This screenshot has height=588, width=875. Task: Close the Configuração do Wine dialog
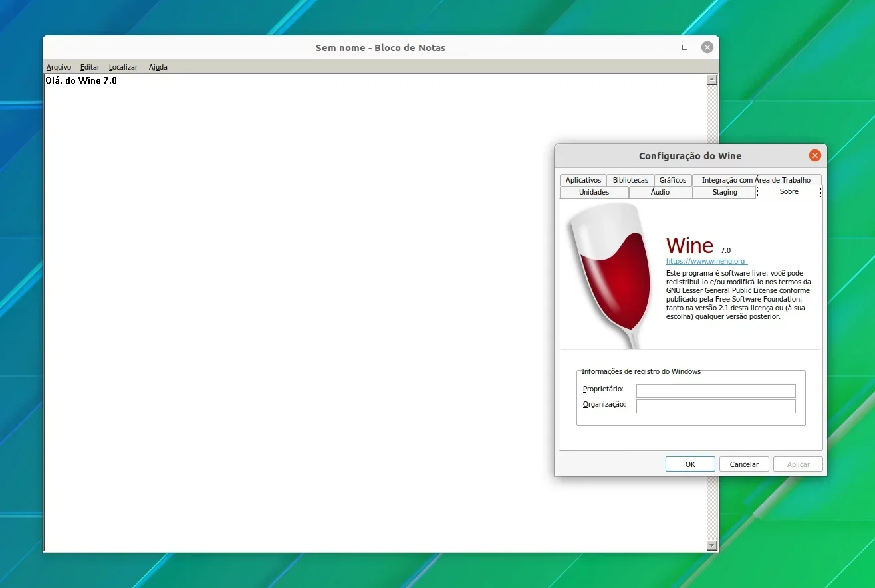point(814,155)
